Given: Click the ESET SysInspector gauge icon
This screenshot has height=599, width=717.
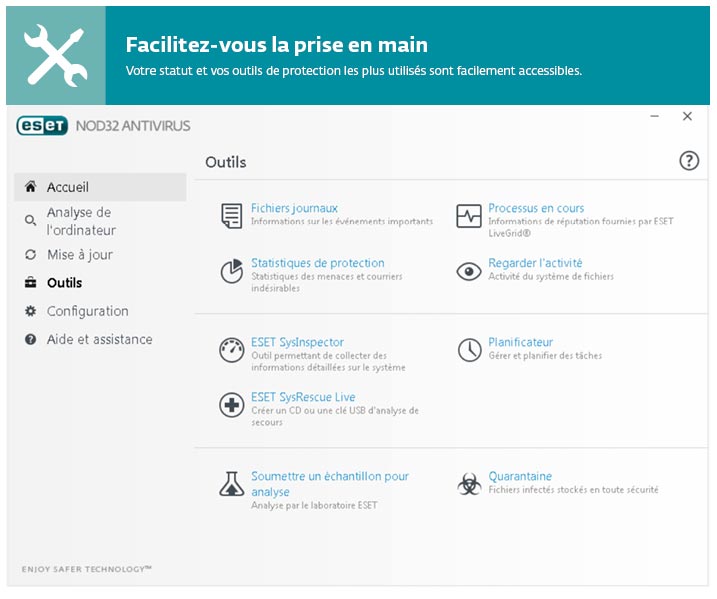Looking at the screenshot, I should 231,350.
